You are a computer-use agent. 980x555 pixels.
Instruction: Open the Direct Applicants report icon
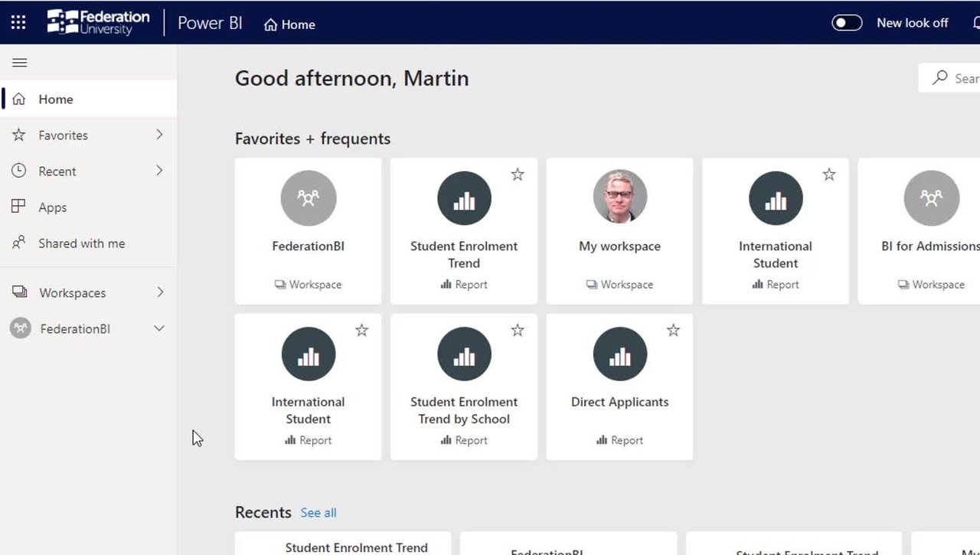coord(620,354)
